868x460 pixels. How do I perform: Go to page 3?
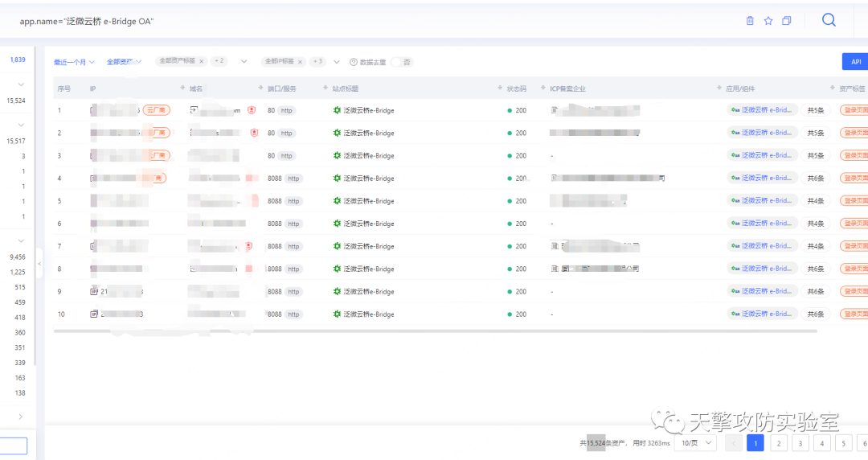pos(800,443)
